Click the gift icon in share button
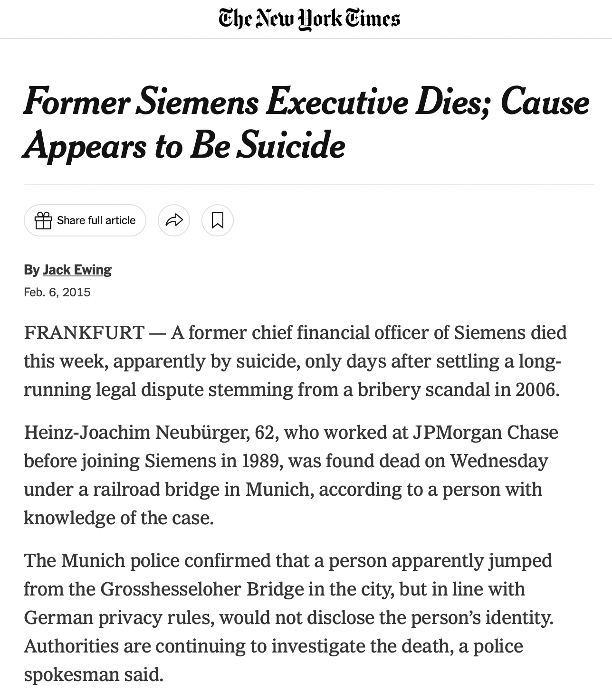Viewport: 612px width, 700px height. click(43, 220)
